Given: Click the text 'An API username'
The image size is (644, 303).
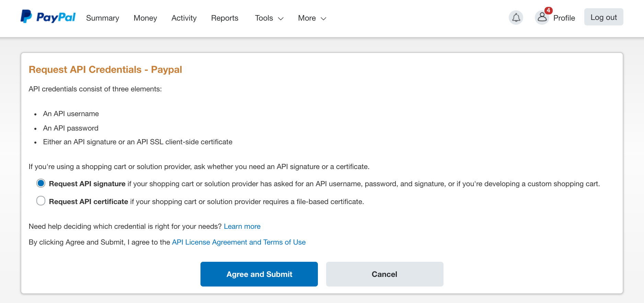Looking at the screenshot, I should [x=71, y=114].
